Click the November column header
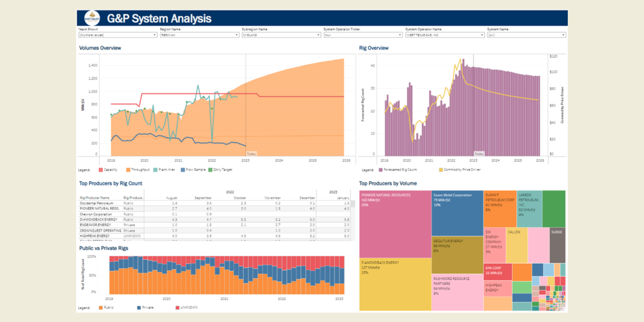 click(x=272, y=198)
